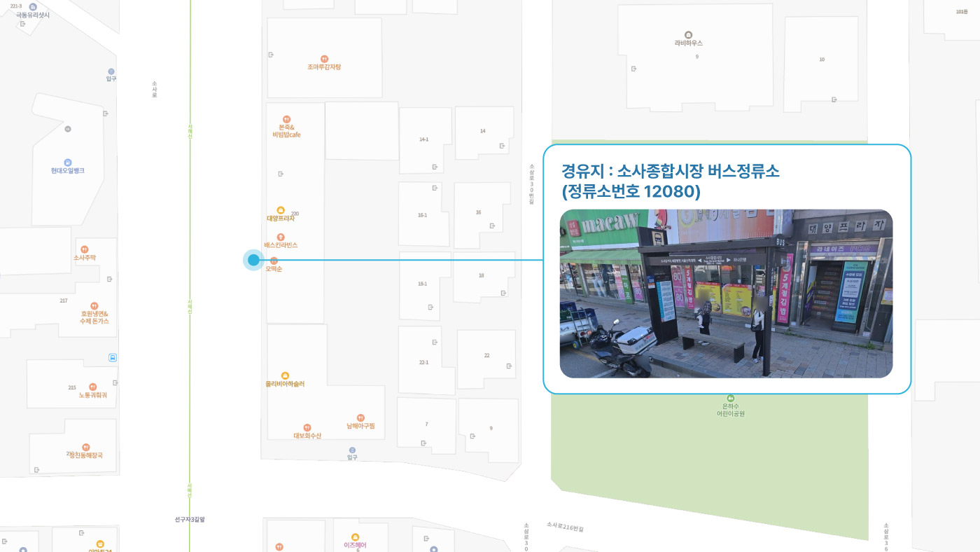Screen dimensions: 980x552
Task: Open the 대보회수산 restaurant marker
Action: point(307,427)
